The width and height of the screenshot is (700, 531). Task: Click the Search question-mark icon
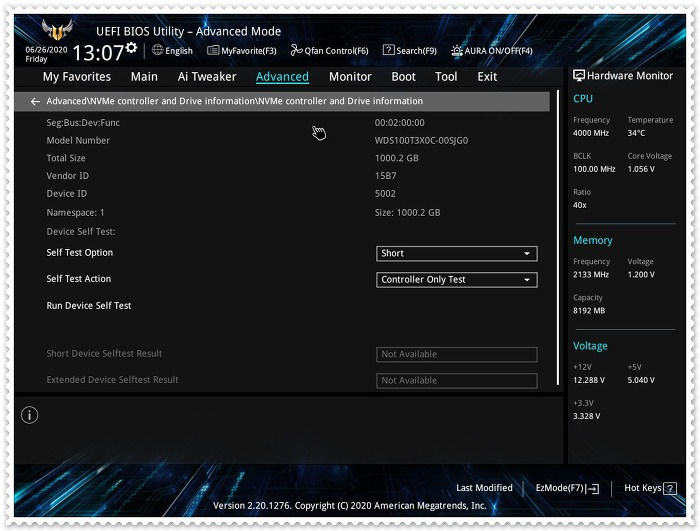click(388, 50)
